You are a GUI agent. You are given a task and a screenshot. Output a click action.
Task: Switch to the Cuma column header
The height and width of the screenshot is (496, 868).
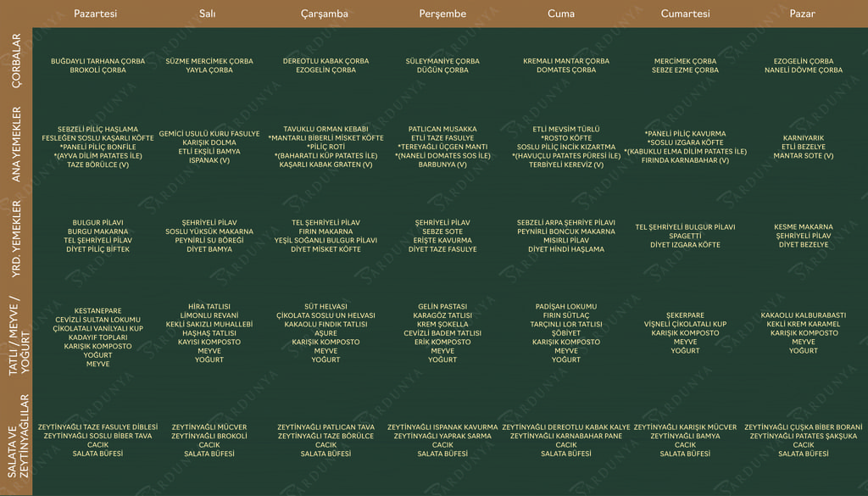click(x=561, y=14)
